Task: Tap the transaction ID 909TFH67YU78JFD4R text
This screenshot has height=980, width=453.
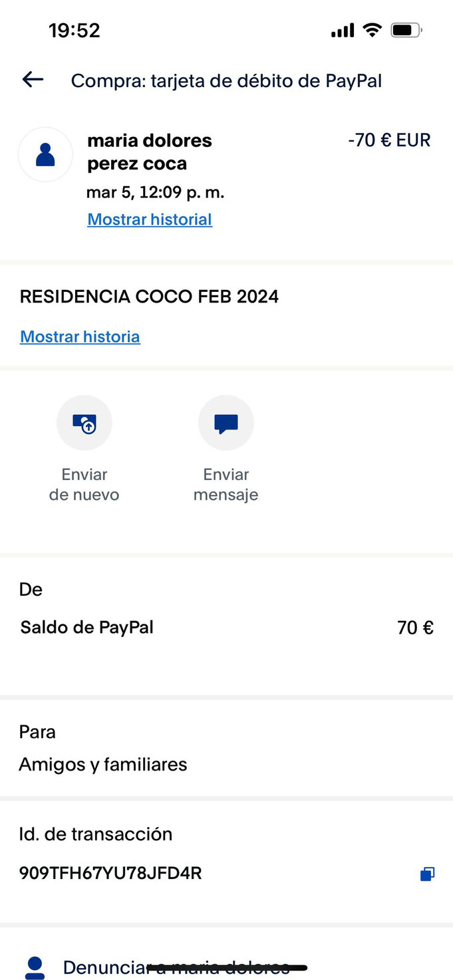Action: tap(110, 873)
